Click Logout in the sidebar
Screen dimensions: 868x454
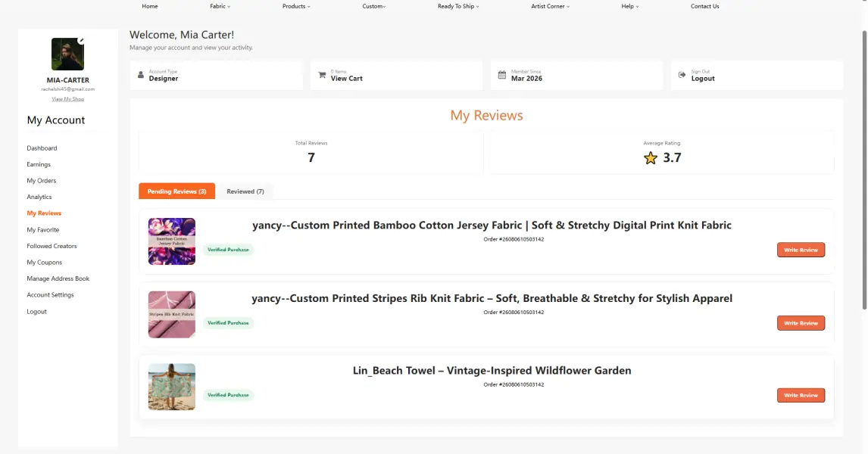(x=37, y=311)
